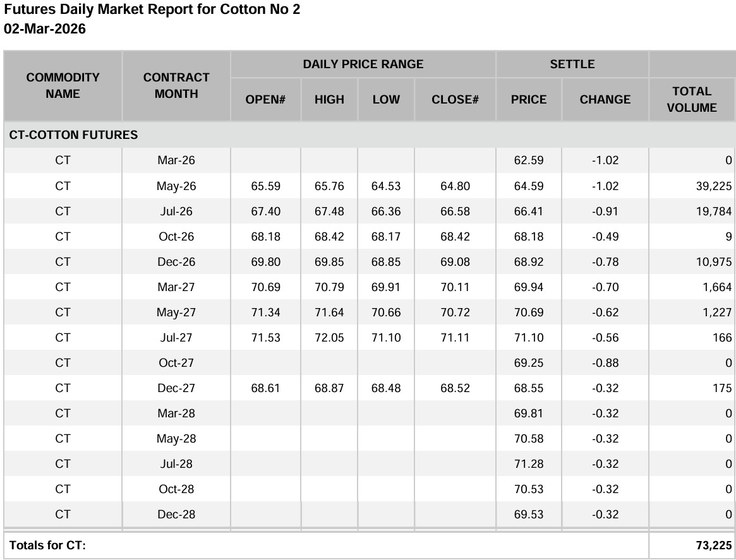Click the CT-COTTON FUTURES section row
Screen dimensions: 736x560
coord(73,135)
